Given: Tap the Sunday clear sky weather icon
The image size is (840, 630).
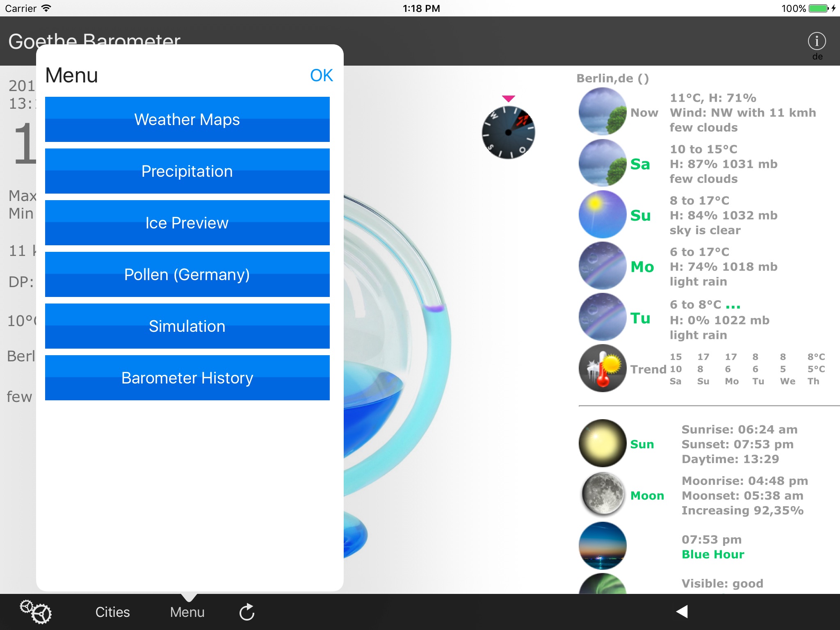Looking at the screenshot, I should click(x=602, y=215).
